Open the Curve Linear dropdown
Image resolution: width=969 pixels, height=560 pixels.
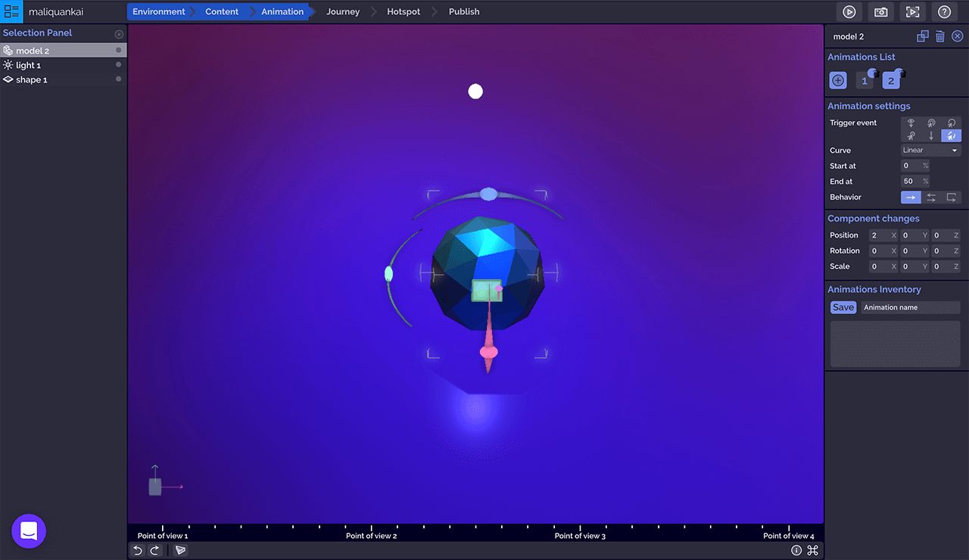(930, 151)
